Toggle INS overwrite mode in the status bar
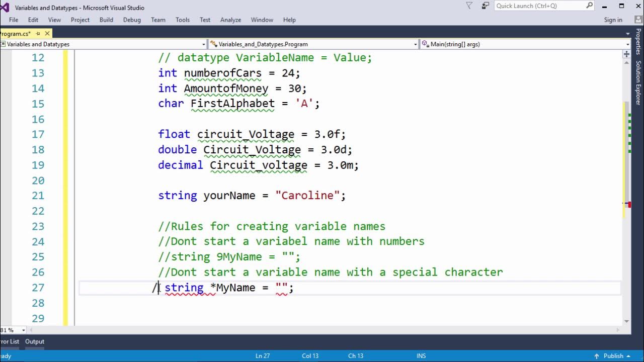The width and height of the screenshot is (644, 362). click(x=421, y=355)
